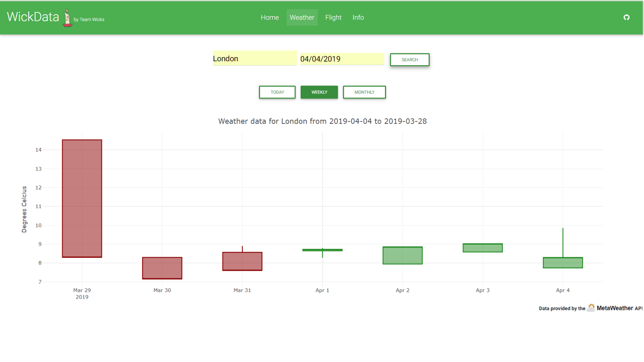The height and width of the screenshot is (362, 644).
Task: Click the Mar 31 red candlestick
Action: (242, 261)
